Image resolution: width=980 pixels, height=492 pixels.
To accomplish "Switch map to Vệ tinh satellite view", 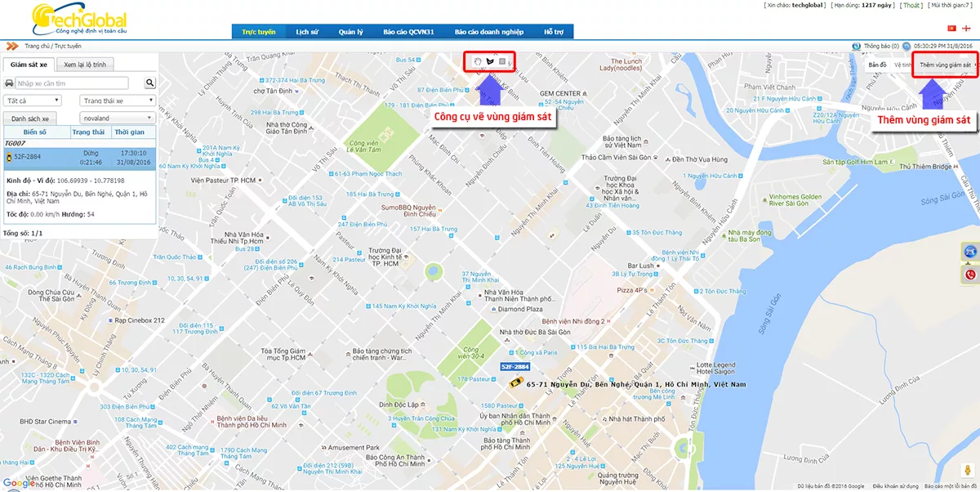I will 902,65.
